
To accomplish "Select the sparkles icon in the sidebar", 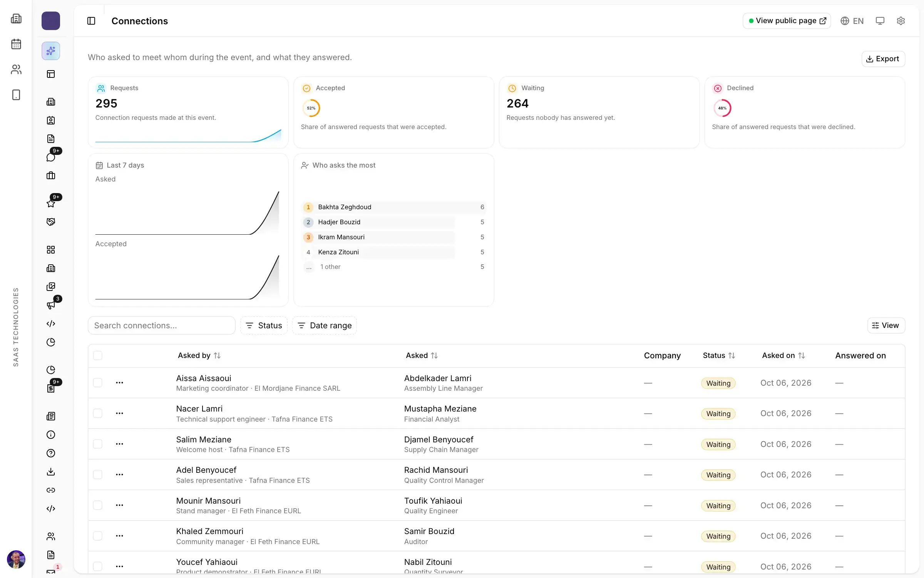I will click(x=51, y=51).
